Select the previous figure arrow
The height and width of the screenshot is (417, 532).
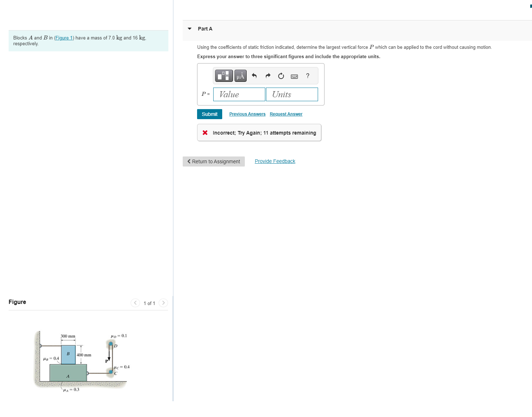(x=135, y=303)
